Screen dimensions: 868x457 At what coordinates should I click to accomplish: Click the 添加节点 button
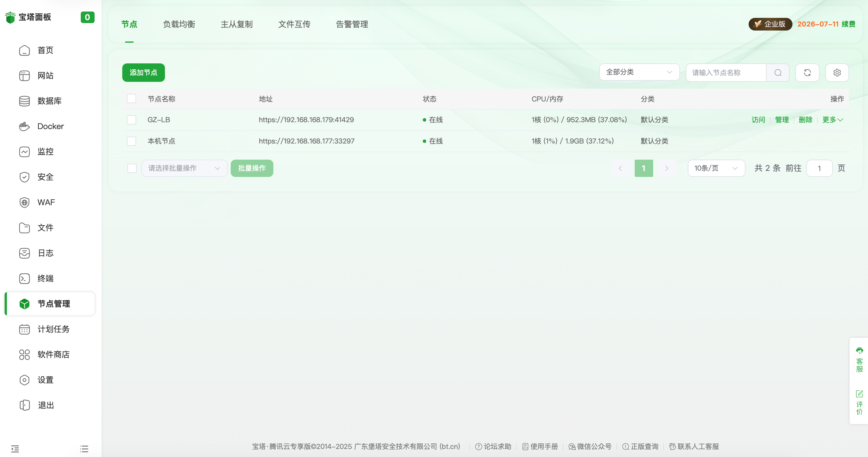(143, 72)
